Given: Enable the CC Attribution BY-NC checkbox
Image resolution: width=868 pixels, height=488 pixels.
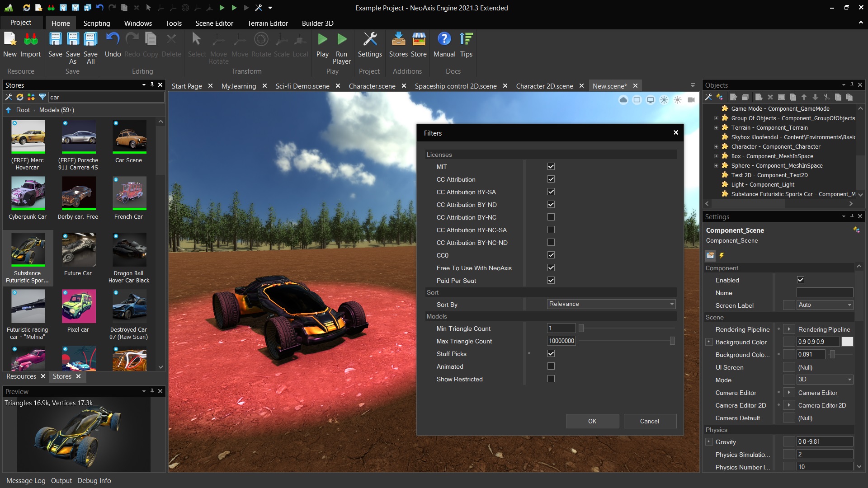Looking at the screenshot, I should [x=551, y=217].
